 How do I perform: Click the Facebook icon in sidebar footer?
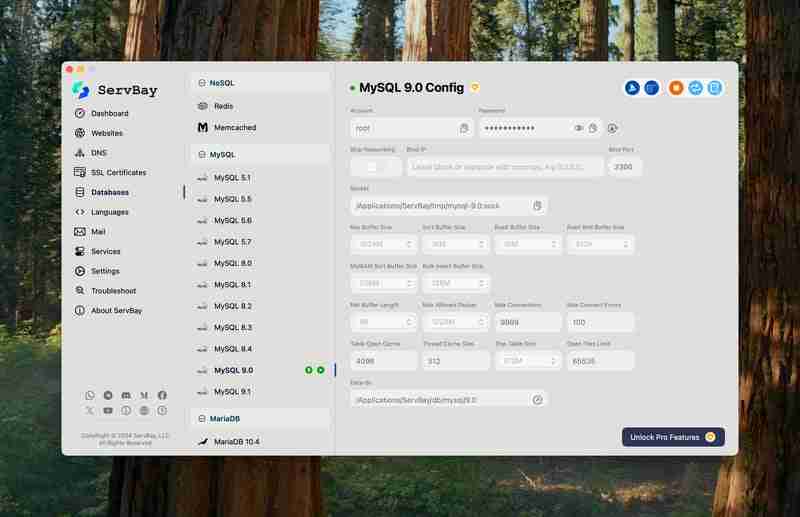[x=162, y=396]
